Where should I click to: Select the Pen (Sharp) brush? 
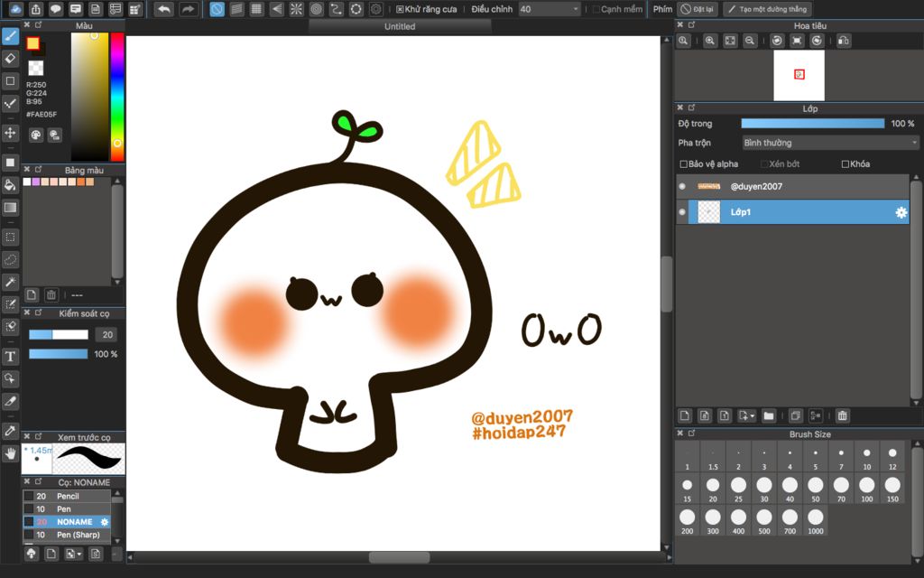click(67, 535)
